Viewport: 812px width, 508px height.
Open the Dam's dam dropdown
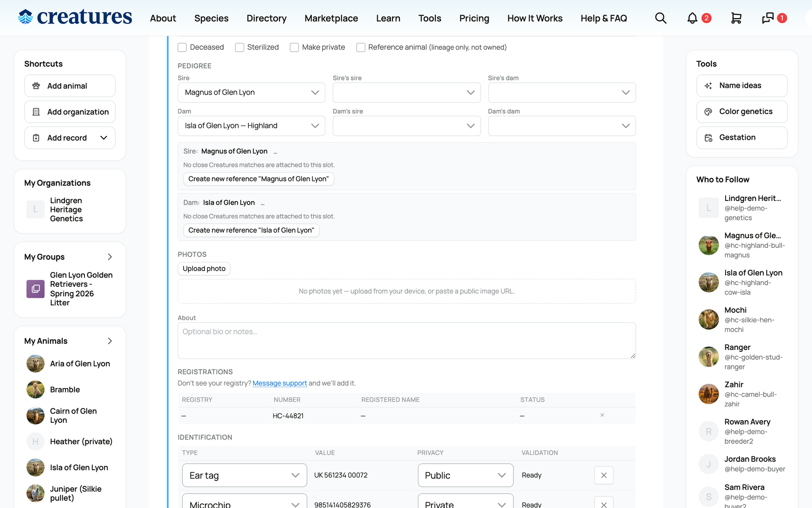point(562,126)
